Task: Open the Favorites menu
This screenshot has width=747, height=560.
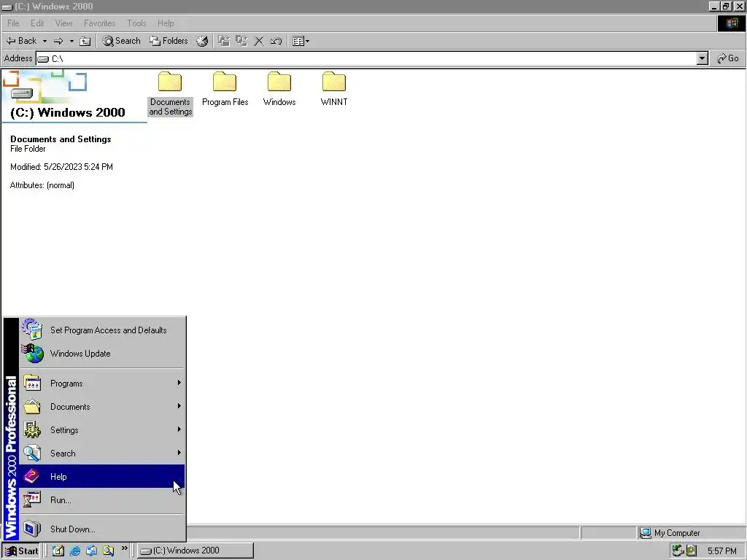Action: point(99,23)
